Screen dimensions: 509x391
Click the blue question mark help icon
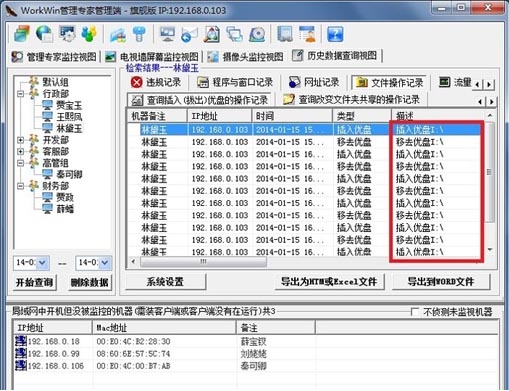pos(335,34)
